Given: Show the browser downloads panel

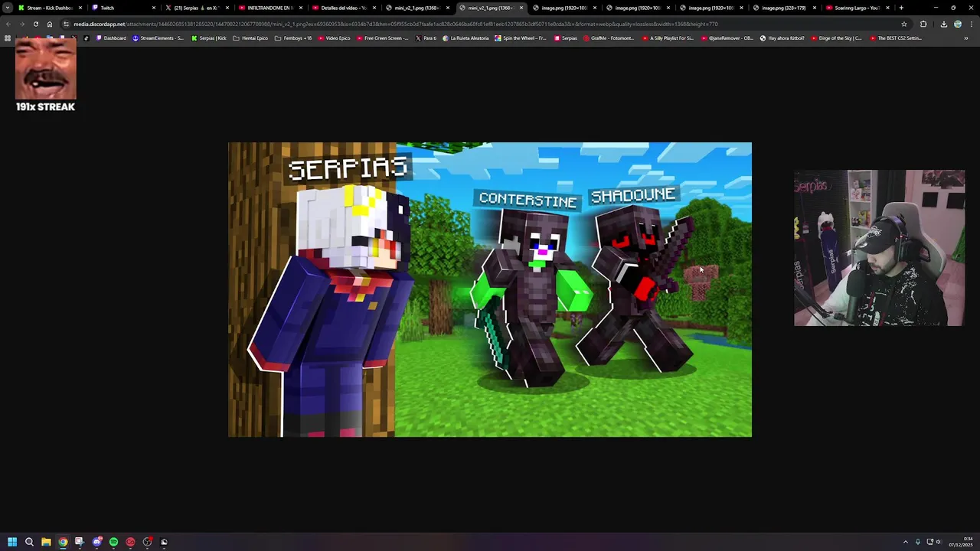Looking at the screenshot, I should point(943,24).
